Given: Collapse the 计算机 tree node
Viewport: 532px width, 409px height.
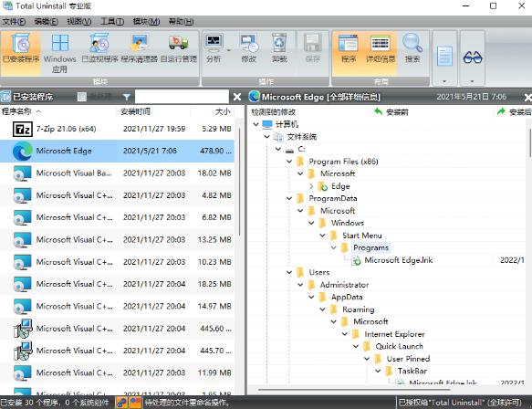Looking at the screenshot, I should [256, 124].
